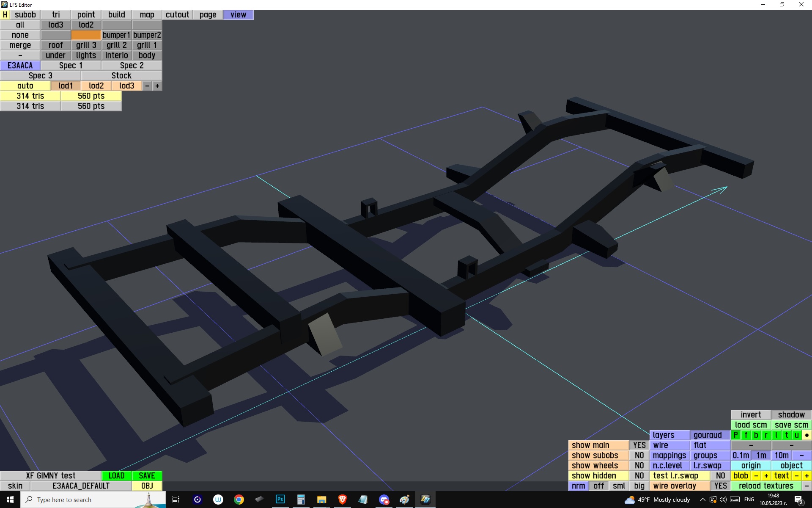Screen dimensions: 812x508
Task: Click the green SAVE button
Action: pyautogui.click(x=147, y=476)
